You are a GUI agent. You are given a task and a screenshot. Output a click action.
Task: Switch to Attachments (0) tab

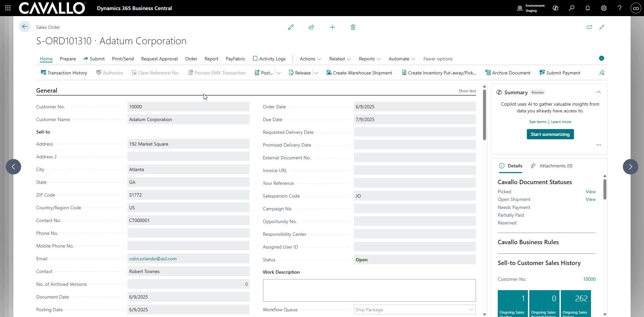pos(552,166)
